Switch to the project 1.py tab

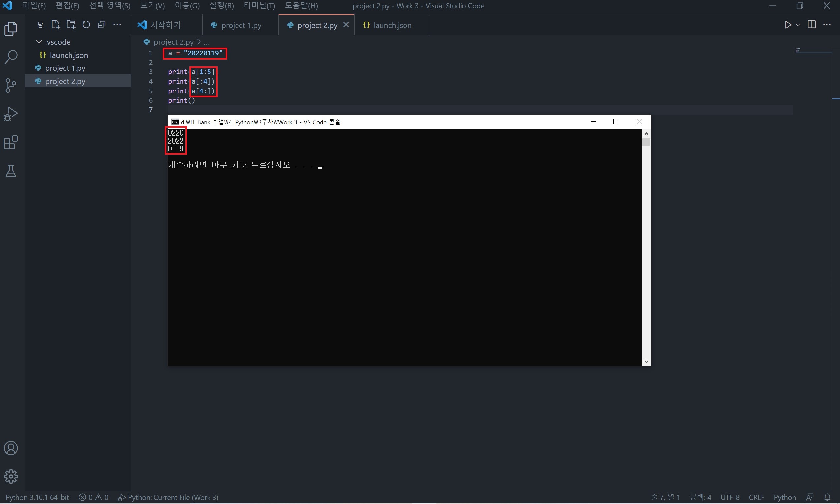coord(240,25)
